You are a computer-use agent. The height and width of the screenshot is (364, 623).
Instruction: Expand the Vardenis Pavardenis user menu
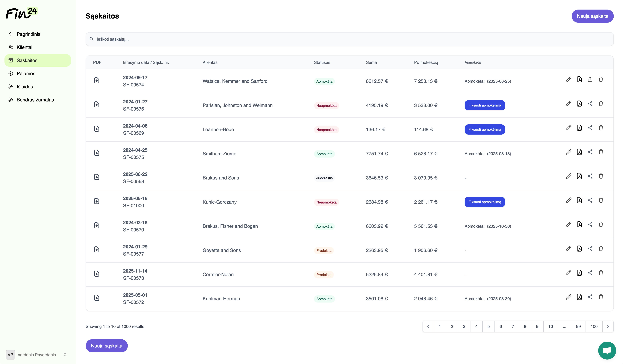tap(65, 355)
